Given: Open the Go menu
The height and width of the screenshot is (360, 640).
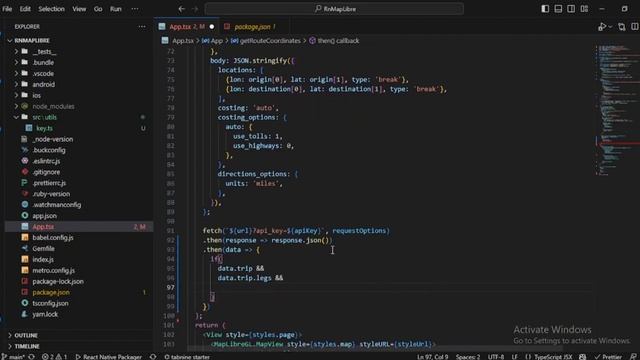Looking at the screenshot, I should [98, 9].
